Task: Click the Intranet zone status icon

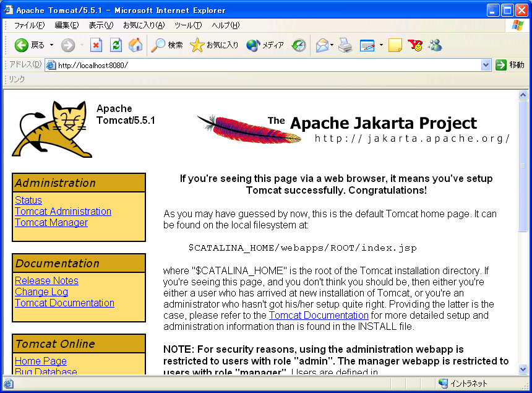Action: pos(443,384)
